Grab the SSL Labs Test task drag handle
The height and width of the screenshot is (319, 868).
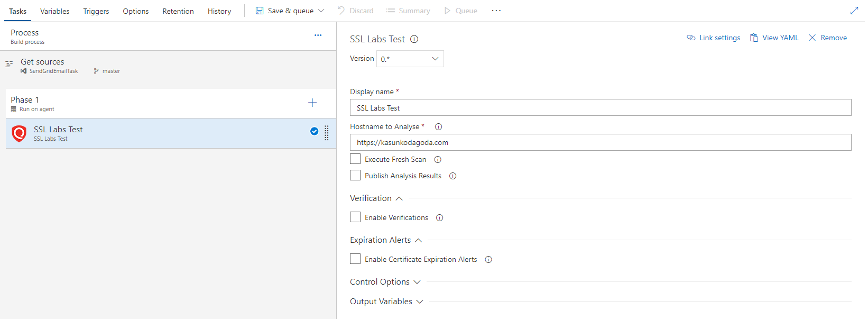tap(327, 133)
